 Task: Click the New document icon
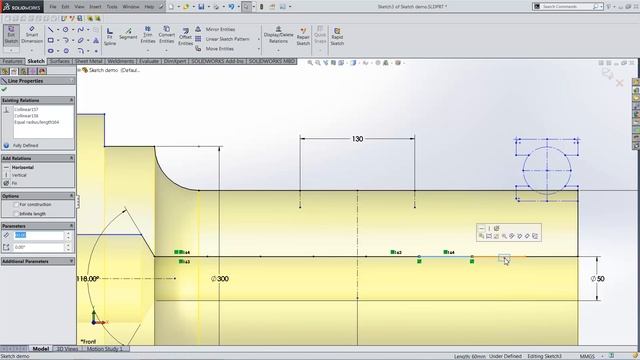(x=171, y=7)
